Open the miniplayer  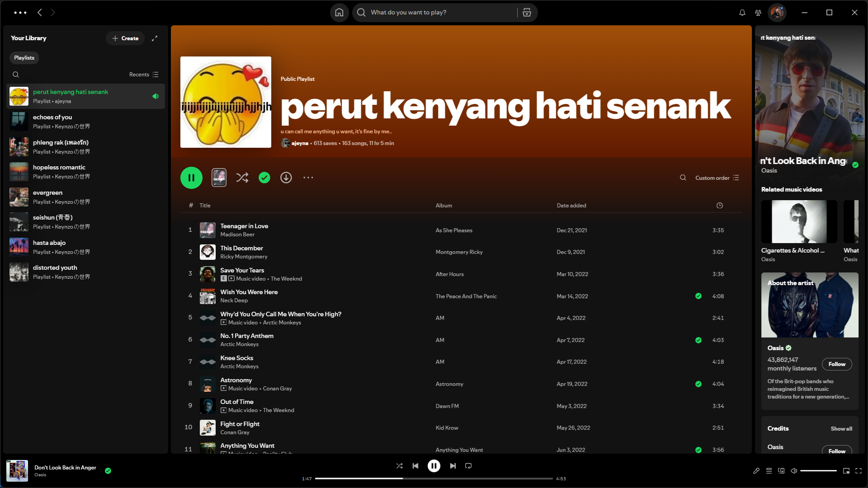pos(846,471)
